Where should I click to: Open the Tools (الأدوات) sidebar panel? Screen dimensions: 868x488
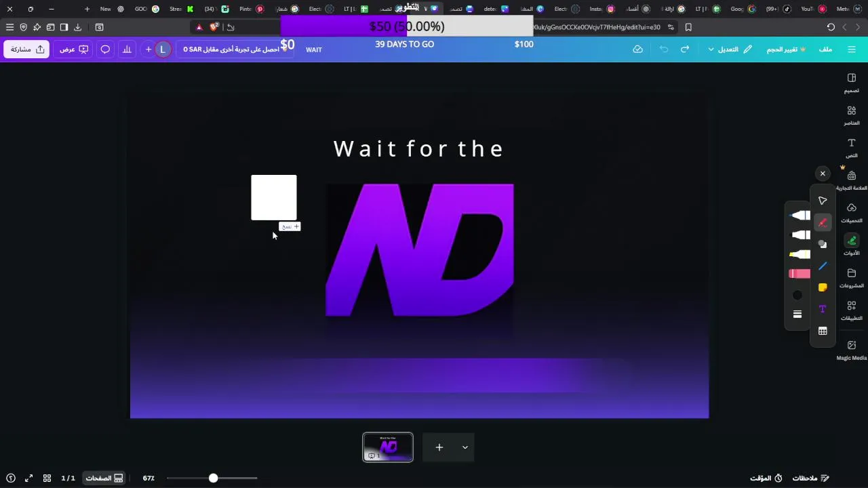tap(851, 245)
